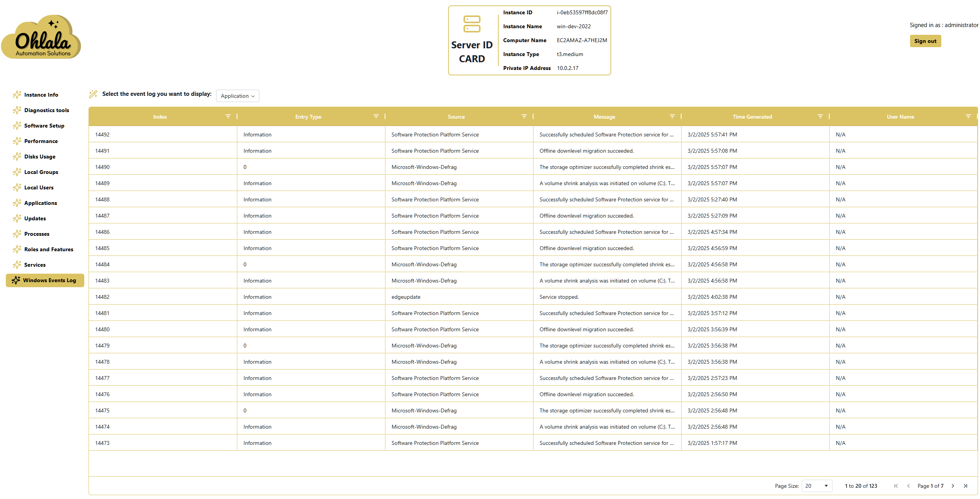This screenshot has height=499, width=980.
Task: Click computer name EC2AMAZ-A7HEJ2M
Action: click(582, 40)
